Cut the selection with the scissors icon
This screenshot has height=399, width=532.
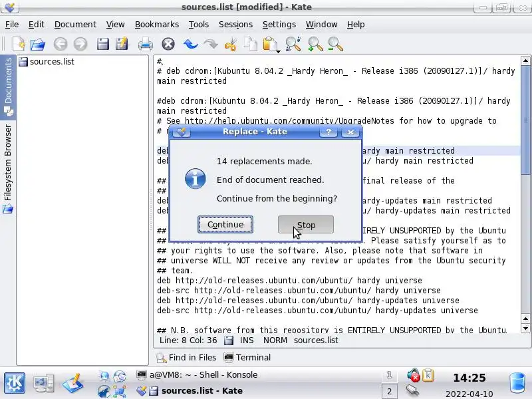click(x=230, y=45)
